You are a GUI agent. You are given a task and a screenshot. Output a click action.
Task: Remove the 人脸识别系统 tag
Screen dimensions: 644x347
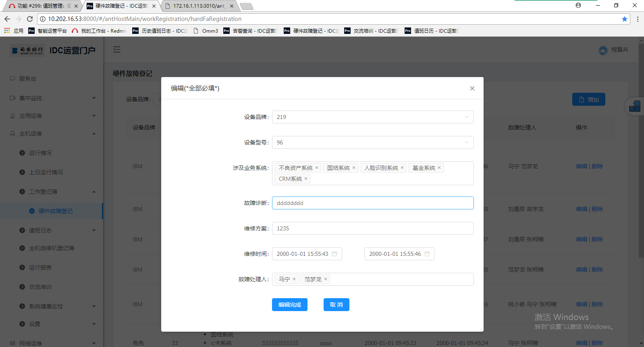(x=402, y=168)
